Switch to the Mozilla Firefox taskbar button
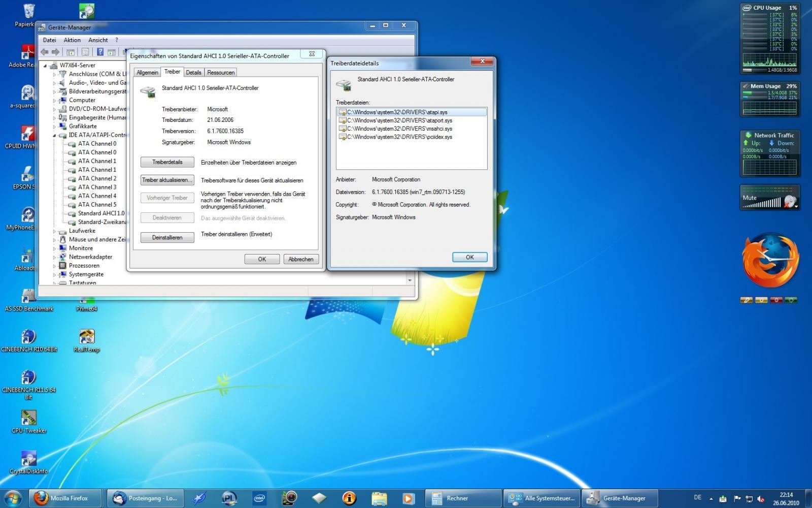 tap(65, 498)
